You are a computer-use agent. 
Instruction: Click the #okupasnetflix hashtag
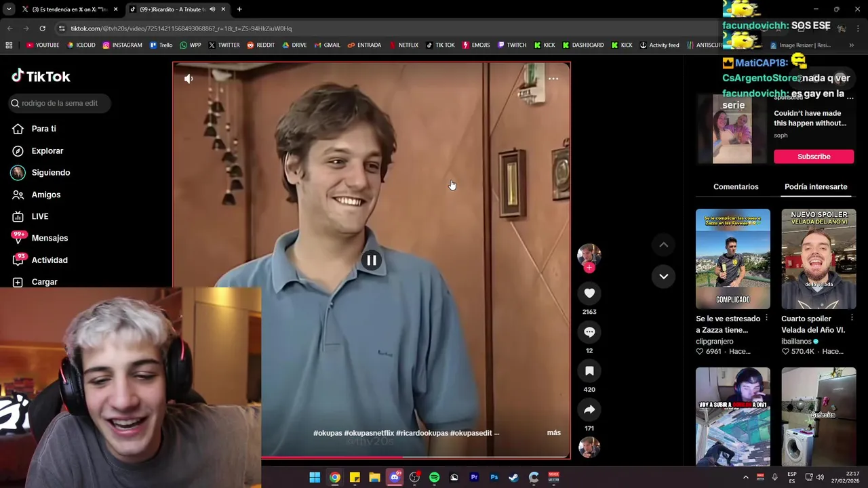coord(369,432)
